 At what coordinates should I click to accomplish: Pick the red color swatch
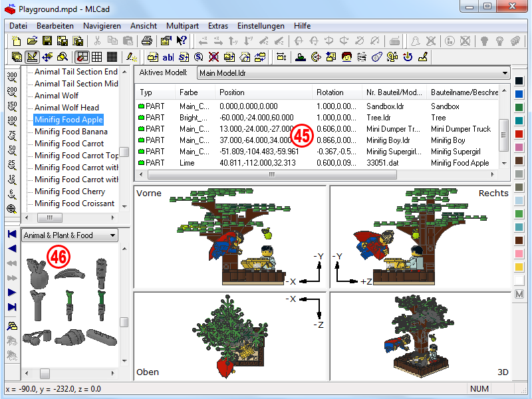[x=519, y=134]
